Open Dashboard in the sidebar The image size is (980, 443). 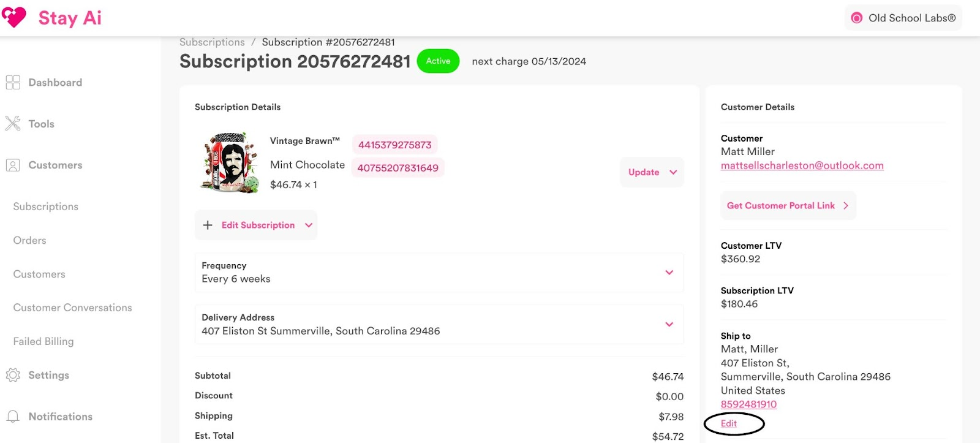click(x=55, y=82)
